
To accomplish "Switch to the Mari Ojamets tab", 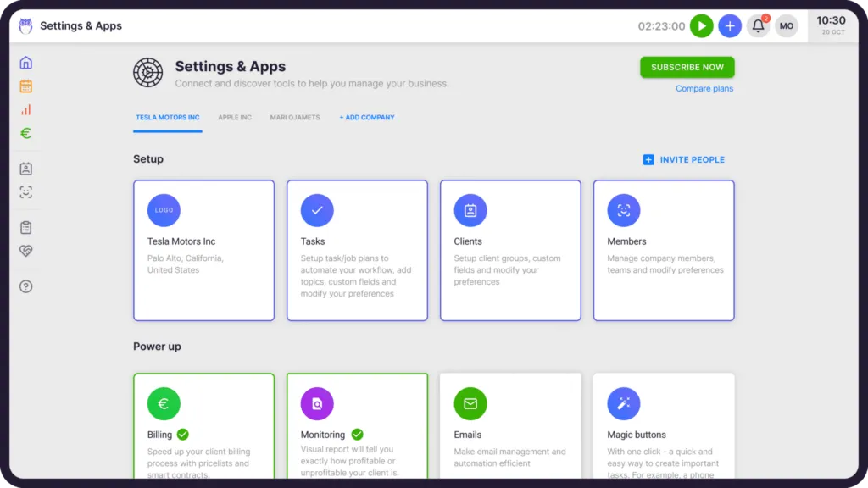I will [295, 117].
